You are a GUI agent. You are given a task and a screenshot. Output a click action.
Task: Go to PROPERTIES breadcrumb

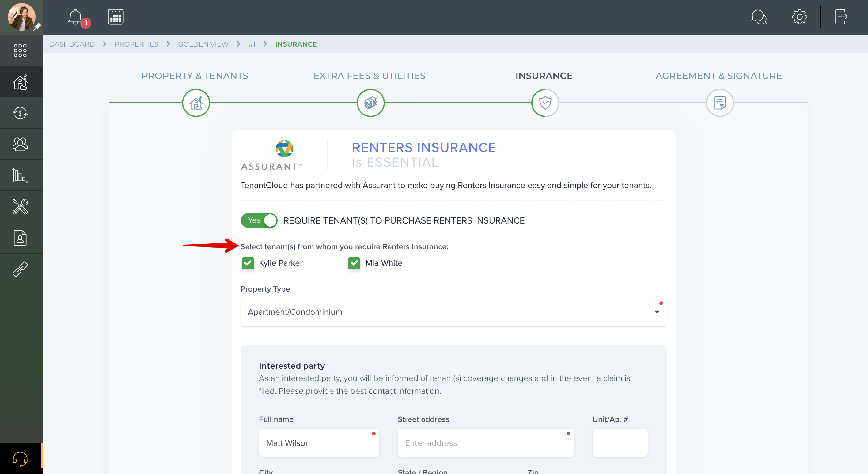136,44
